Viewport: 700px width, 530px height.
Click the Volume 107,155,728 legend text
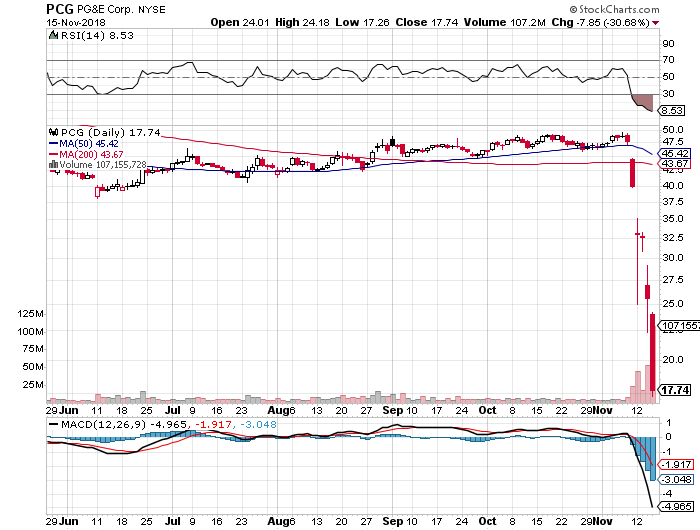[103, 165]
